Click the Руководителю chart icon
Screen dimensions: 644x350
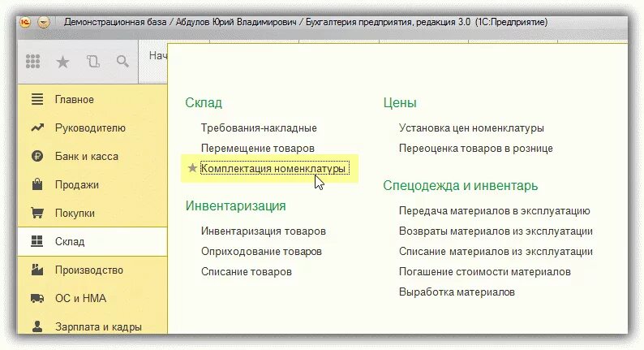point(37,128)
